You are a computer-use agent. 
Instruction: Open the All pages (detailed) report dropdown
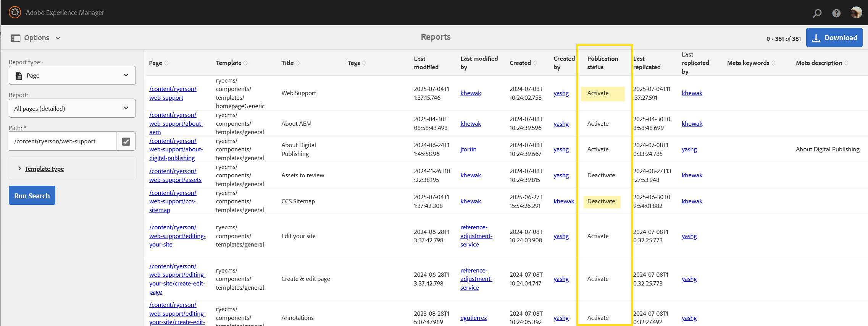click(x=72, y=109)
